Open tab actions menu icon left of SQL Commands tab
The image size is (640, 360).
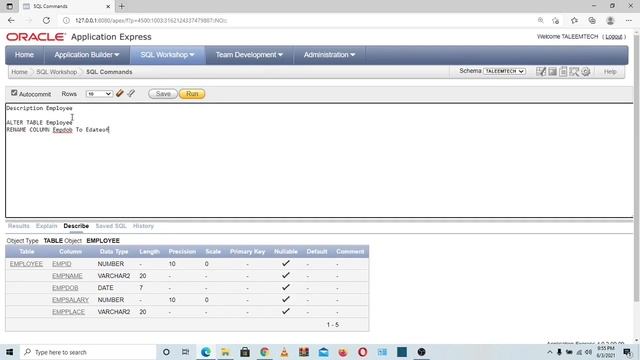9,6
